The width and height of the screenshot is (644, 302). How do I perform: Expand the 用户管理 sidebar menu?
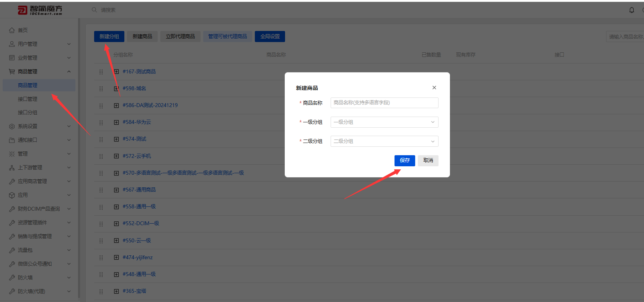coord(69,44)
